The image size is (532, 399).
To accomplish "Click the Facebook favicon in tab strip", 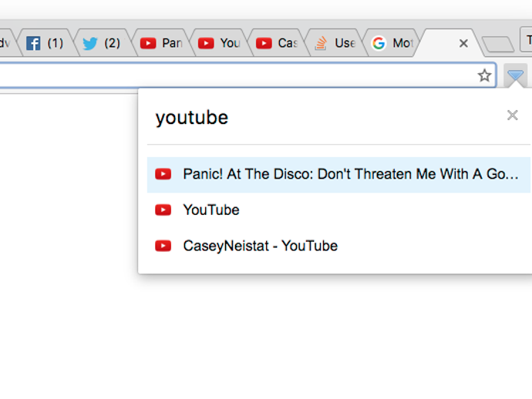I will pyautogui.click(x=33, y=43).
